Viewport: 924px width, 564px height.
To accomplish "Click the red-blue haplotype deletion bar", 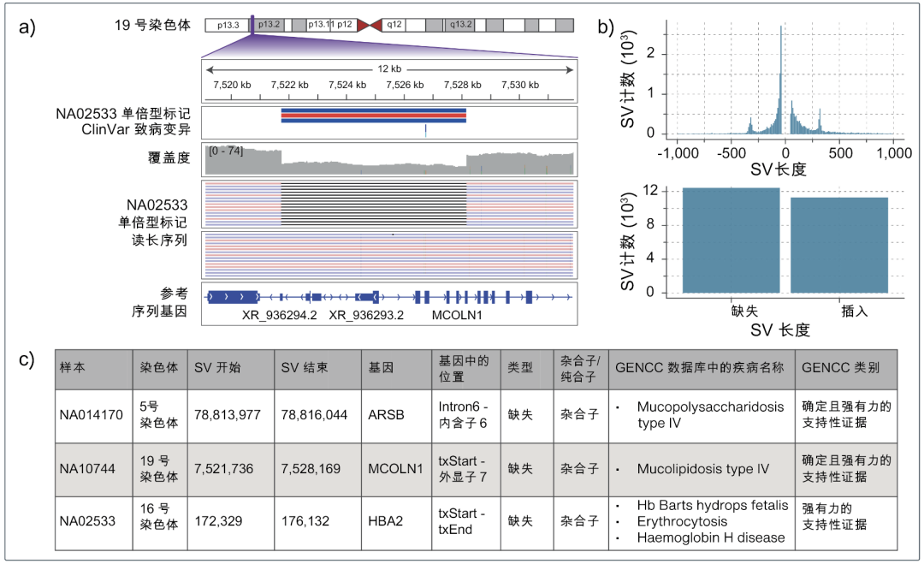I will click(373, 116).
